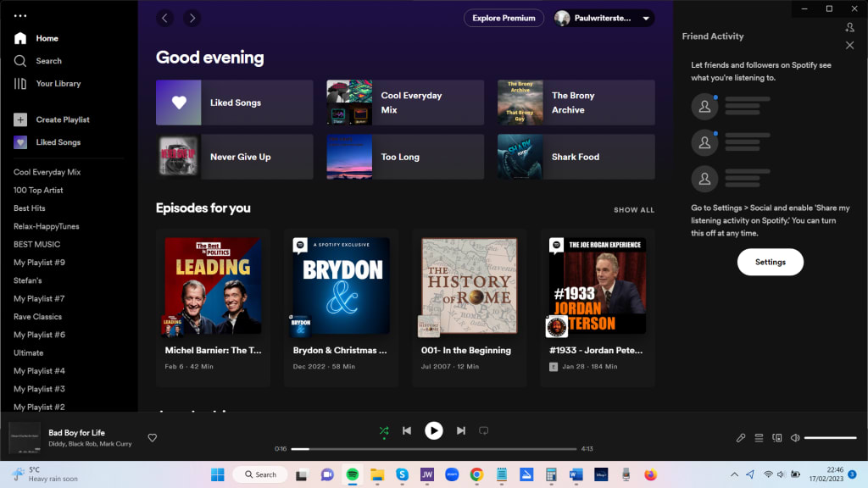Close the Friend Activity panel
The height and width of the screenshot is (488, 868).
tap(849, 46)
